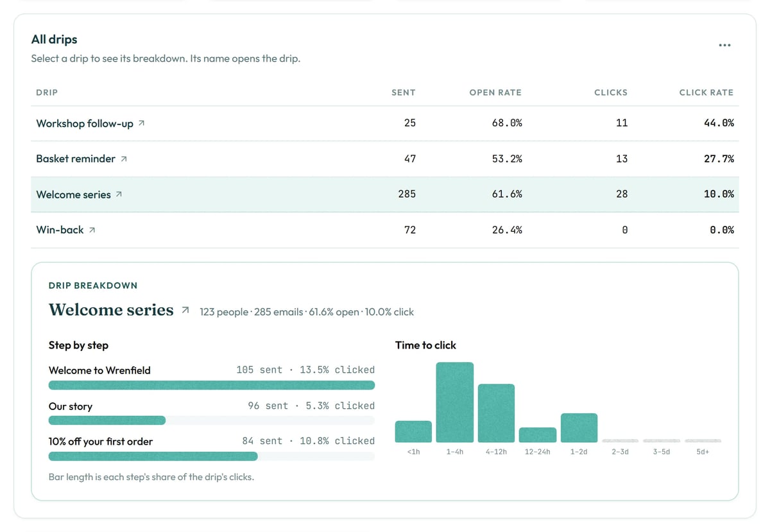Click the '96 sent · 5.3% clicked' text
Viewport: 770px width, 532px height.
point(311,406)
